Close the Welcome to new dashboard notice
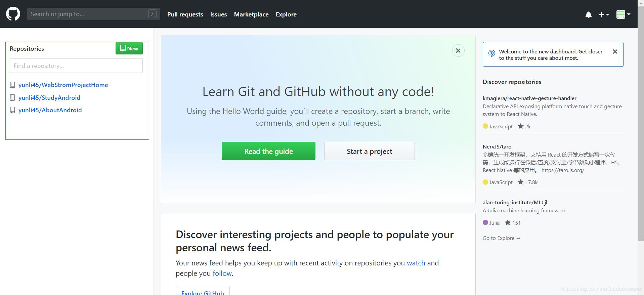This screenshot has width=644, height=295. click(x=615, y=52)
